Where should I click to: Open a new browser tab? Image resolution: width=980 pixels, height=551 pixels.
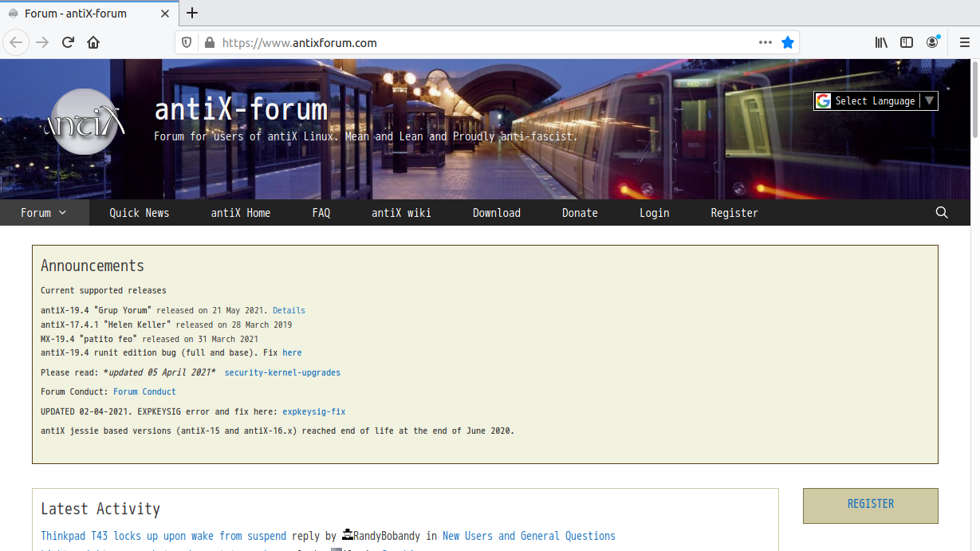pyautogui.click(x=192, y=13)
